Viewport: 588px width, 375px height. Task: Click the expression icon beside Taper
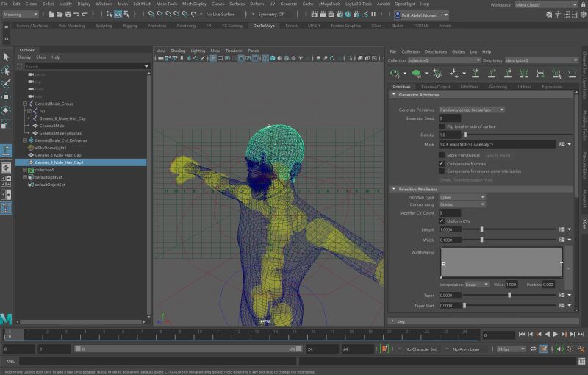pos(562,295)
